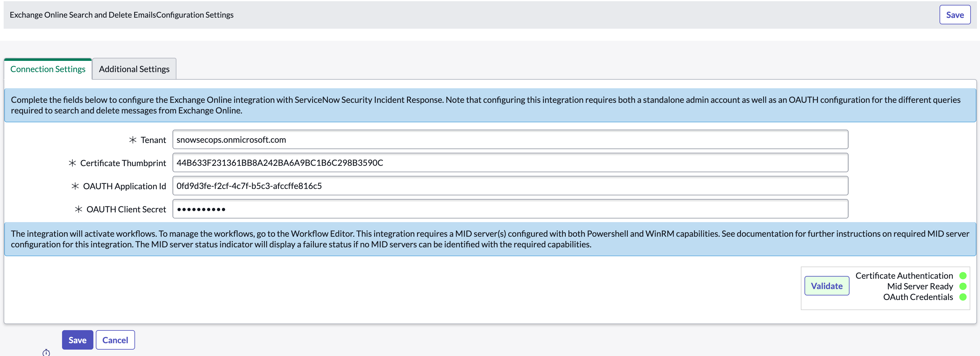Click the asterisk beside OAUTH Client Secret
The width and height of the screenshot is (980, 356).
(78, 209)
